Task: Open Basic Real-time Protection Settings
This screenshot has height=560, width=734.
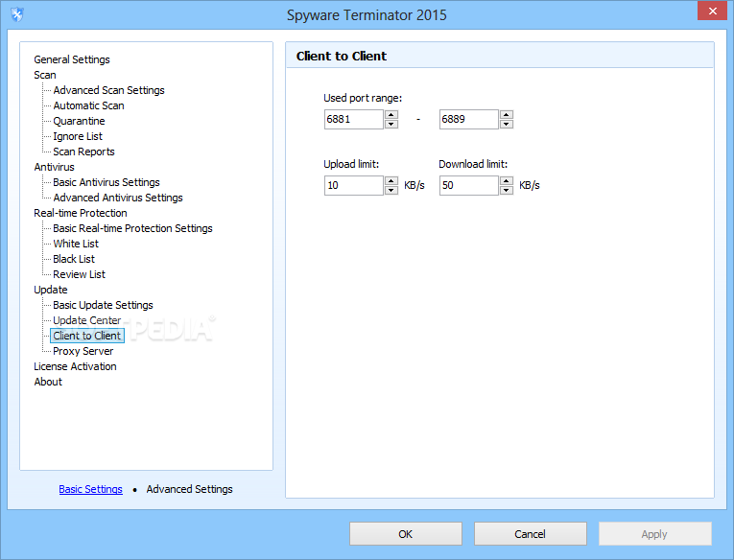Action: (x=132, y=228)
